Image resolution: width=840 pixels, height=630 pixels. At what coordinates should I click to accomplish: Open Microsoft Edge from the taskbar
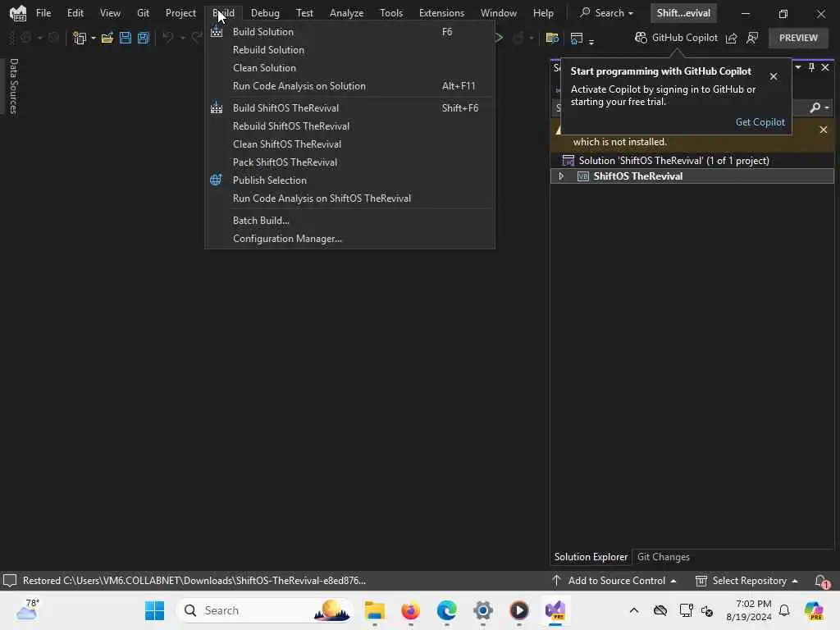coord(447,610)
